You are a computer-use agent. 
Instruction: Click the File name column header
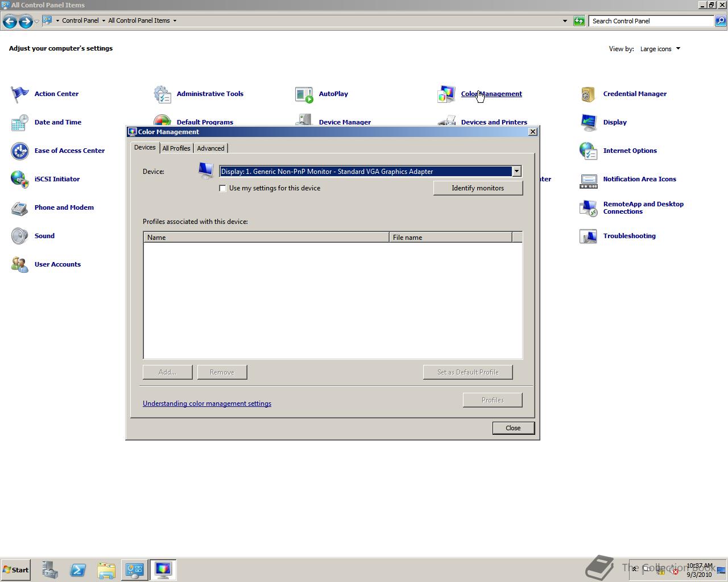[450, 238]
